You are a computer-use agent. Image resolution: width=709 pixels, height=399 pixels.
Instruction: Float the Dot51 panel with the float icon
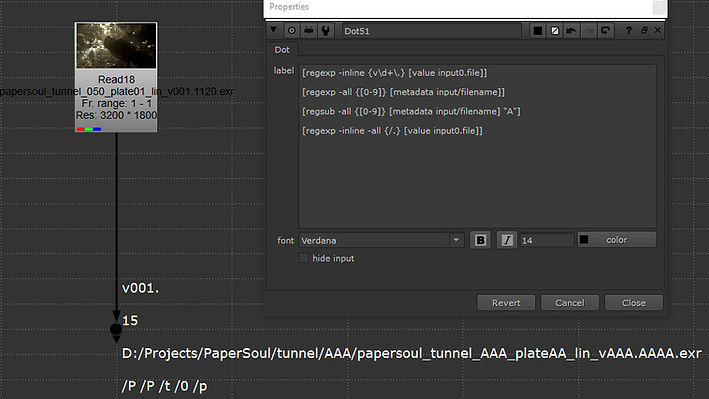coord(644,30)
